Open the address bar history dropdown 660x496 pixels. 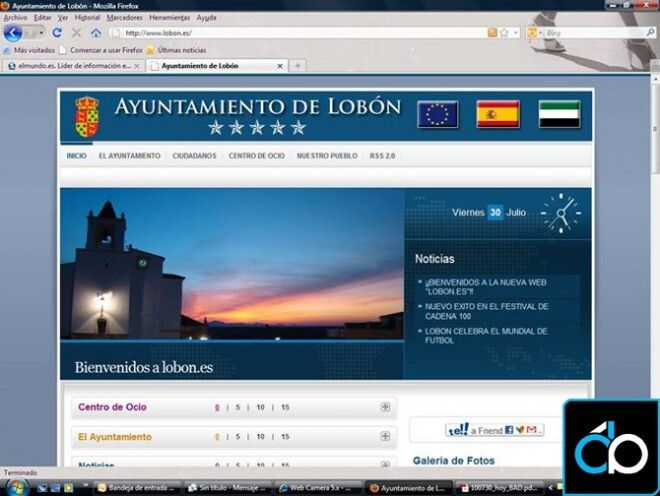tap(515, 33)
